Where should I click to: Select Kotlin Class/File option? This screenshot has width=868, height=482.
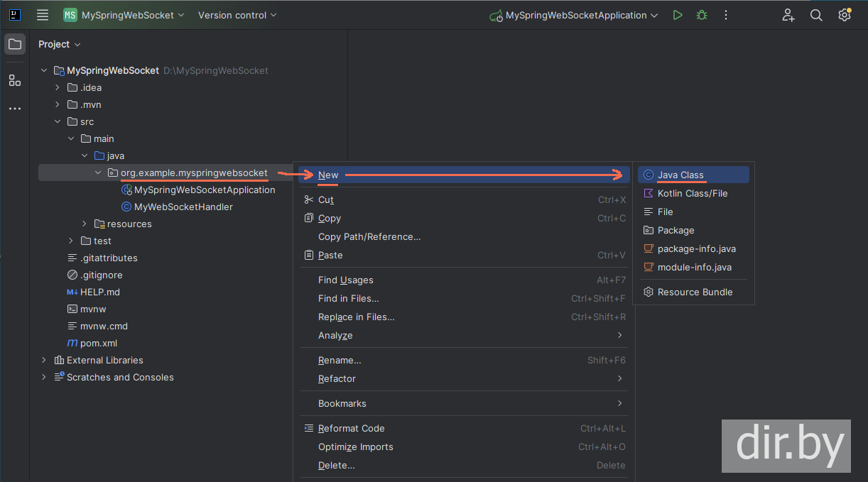pyautogui.click(x=693, y=193)
